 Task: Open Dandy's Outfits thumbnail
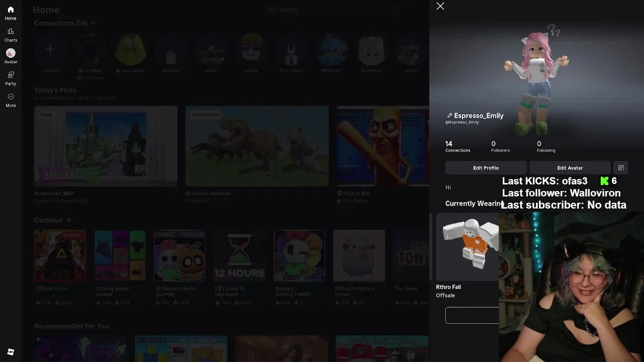pos(299,256)
